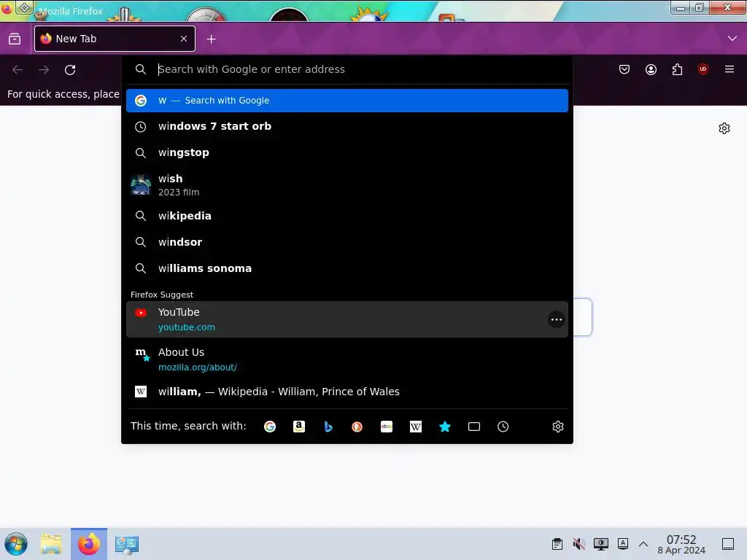Screen dimensions: 747x560
Task: Click Firefox in the taskbar
Action: 89,544
